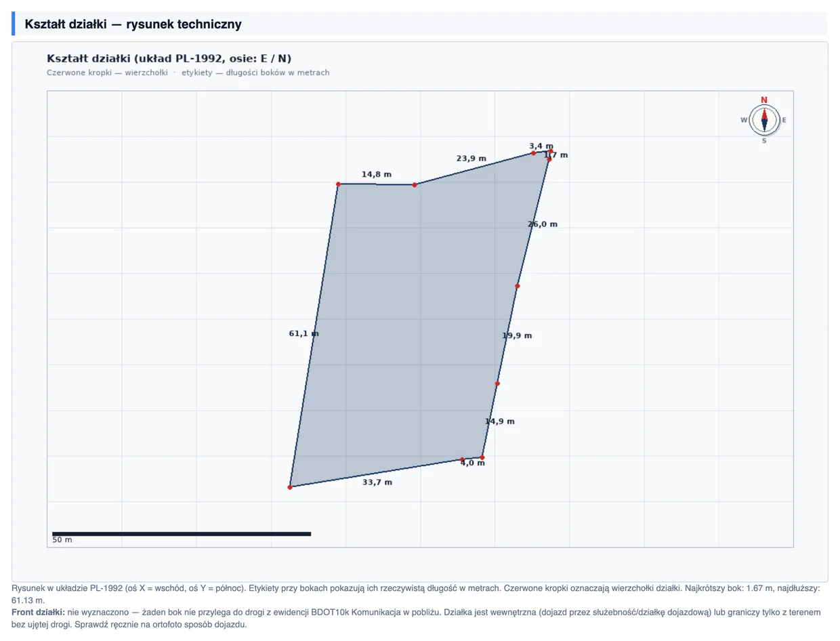
Task: Click the 23,9 m side label
Action: [x=471, y=159]
